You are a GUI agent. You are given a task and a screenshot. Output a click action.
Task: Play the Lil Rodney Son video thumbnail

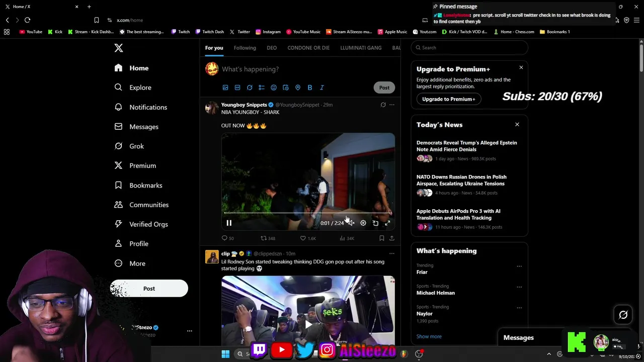(x=308, y=325)
